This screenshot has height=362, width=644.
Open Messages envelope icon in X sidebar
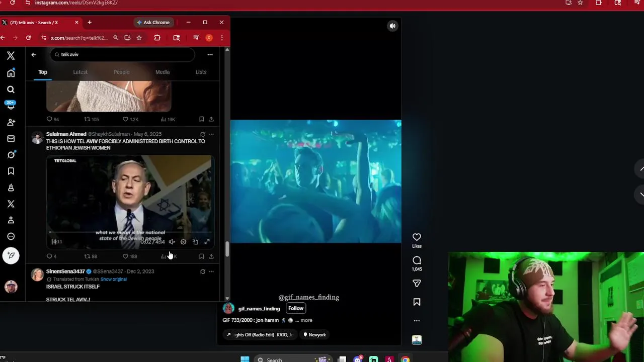(11, 139)
